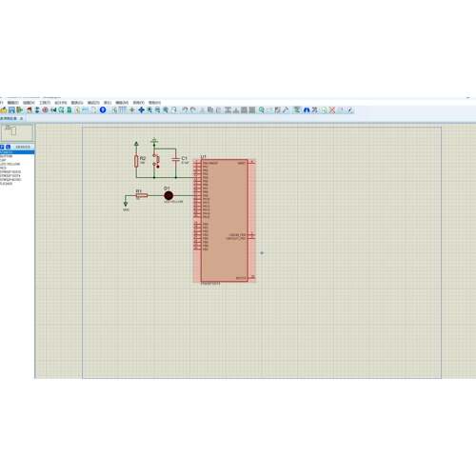Click the Make Device icon
The height and width of the screenshot is (476, 476).
point(269,110)
